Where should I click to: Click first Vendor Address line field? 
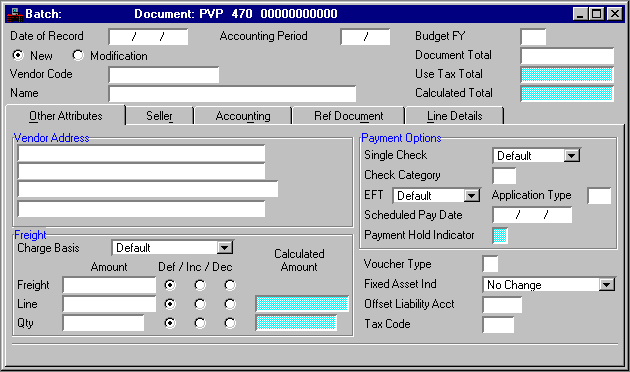[141, 154]
